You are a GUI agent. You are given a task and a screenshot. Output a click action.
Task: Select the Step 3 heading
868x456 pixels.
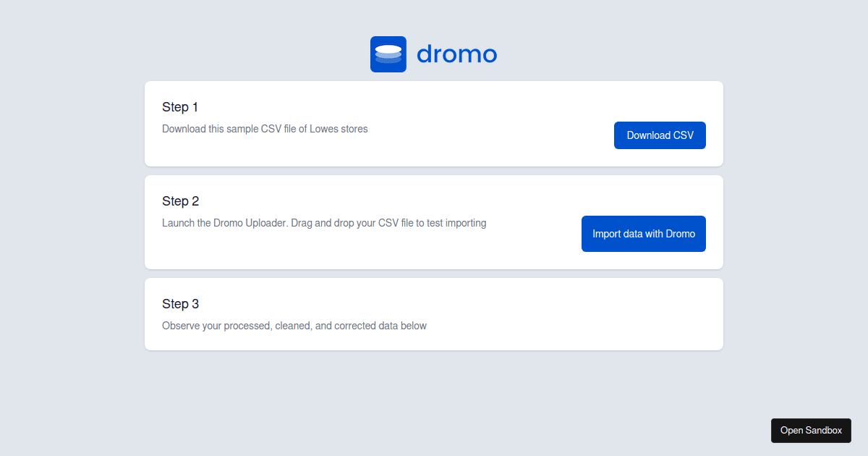(x=180, y=304)
